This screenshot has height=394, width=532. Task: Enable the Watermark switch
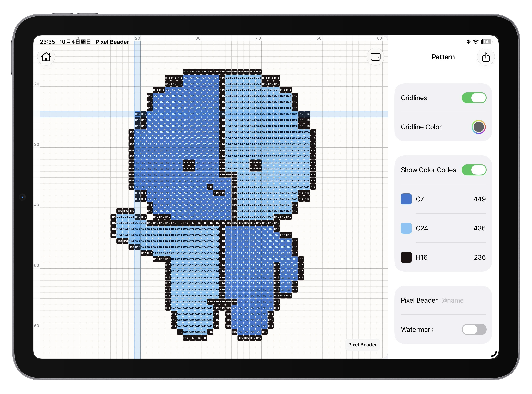474,329
